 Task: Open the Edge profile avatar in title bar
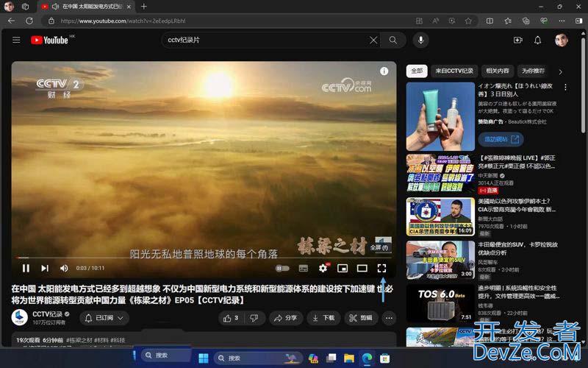(9, 7)
